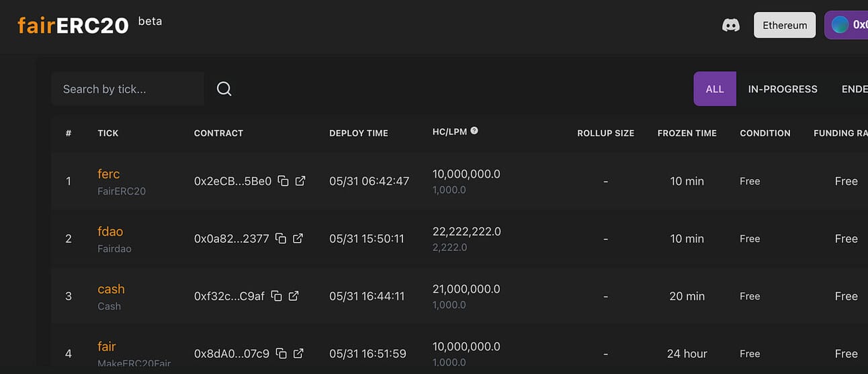Image resolution: width=868 pixels, height=374 pixels.
Task: Click contract address 0x8dA0...07c9
Action: click(x=232, y=353)
